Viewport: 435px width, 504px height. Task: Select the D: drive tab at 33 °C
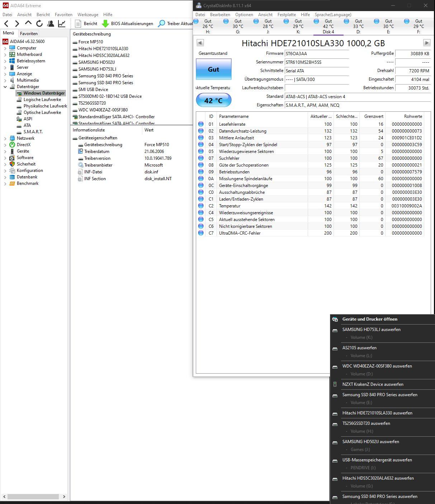(358, 27)
